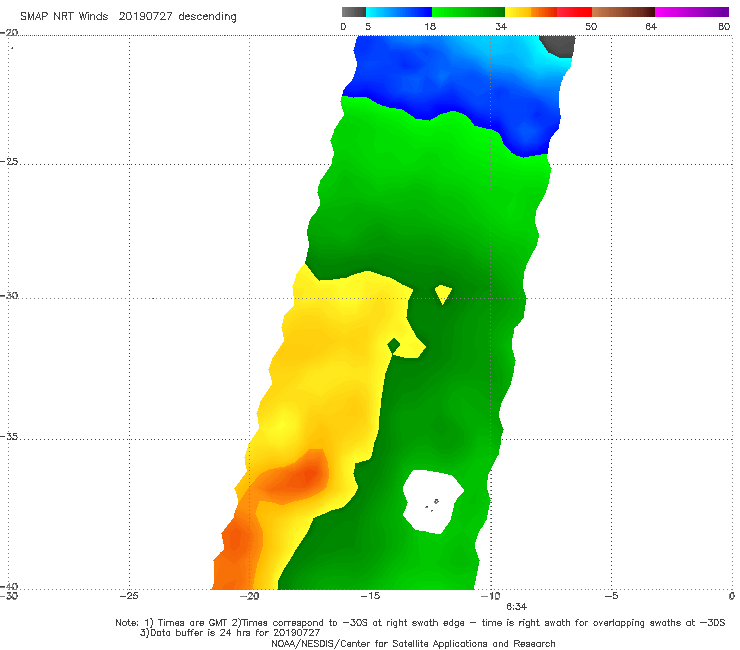Click the title text "SMAP NRT Winds"
Viewport: 740px width, 650px height.
(x=64, y=16)
